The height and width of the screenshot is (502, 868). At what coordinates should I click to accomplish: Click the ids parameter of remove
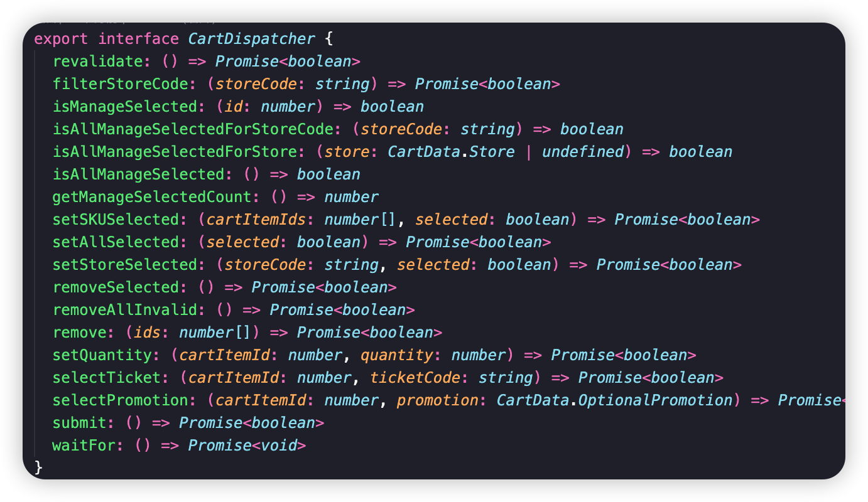[147, 333]
